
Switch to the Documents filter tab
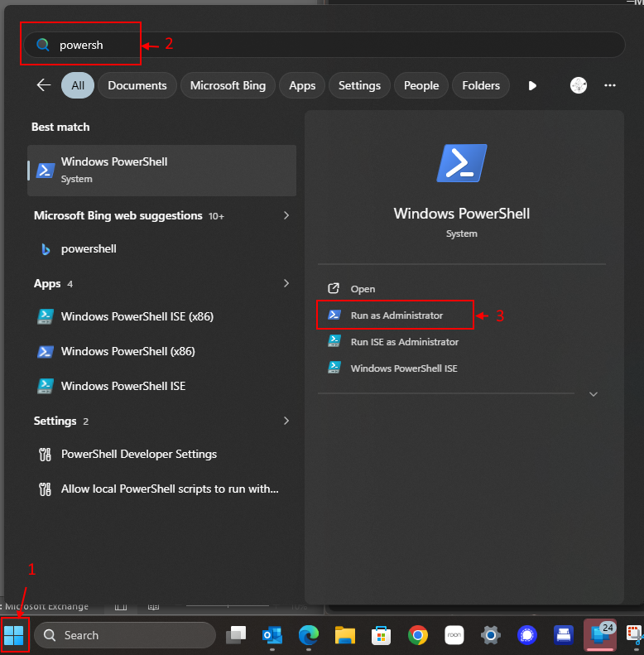pyautogui.click(x=137, y=85)
